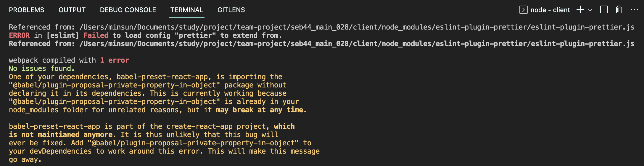Viewport: 644px width, 166px height.
Task: Open the GITLENS tab
Action: pos(231,10)
